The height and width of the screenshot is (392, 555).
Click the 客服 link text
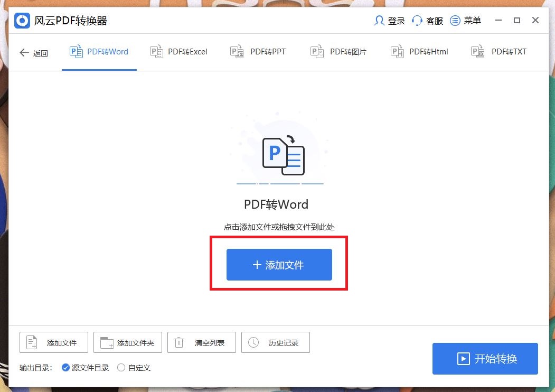(x=435, y=21)
